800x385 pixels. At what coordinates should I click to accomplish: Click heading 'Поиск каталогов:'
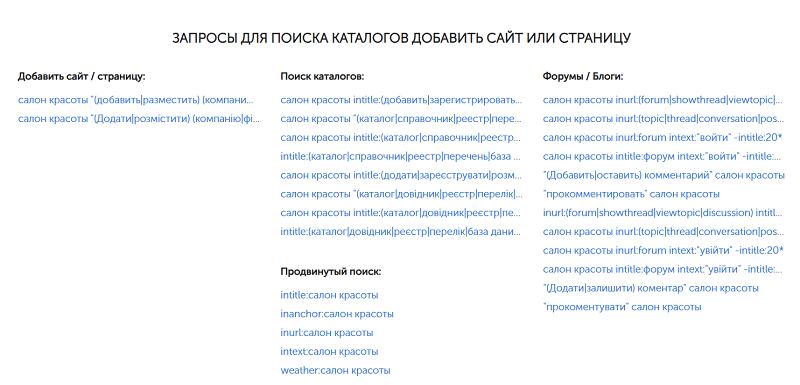(x=322, y=77)
